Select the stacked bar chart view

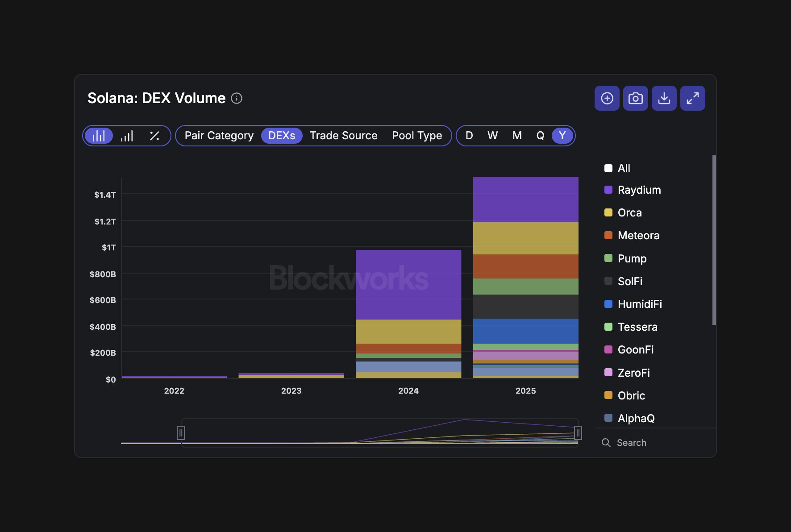[99, 136]
